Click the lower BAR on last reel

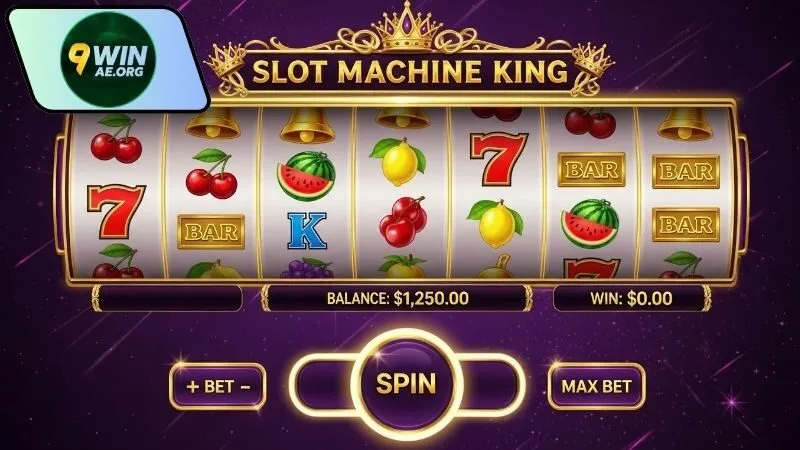(x=686, y=224)
